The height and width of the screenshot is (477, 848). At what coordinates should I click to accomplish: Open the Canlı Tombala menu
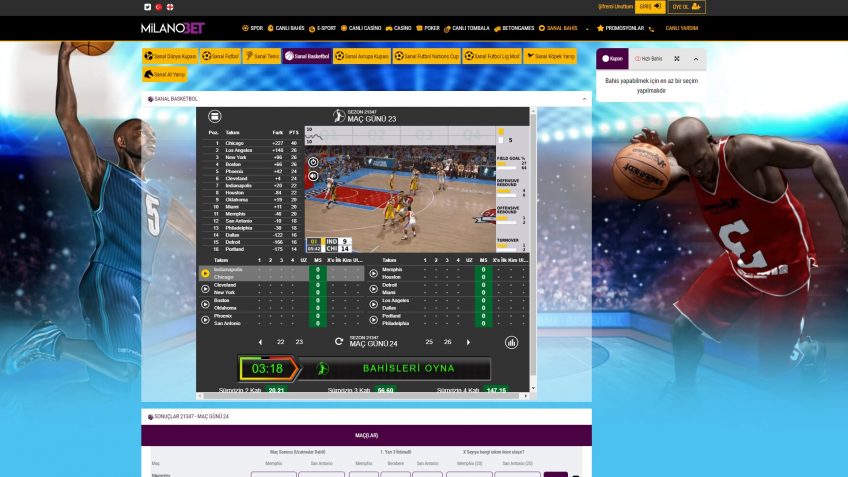coord(467,28)
